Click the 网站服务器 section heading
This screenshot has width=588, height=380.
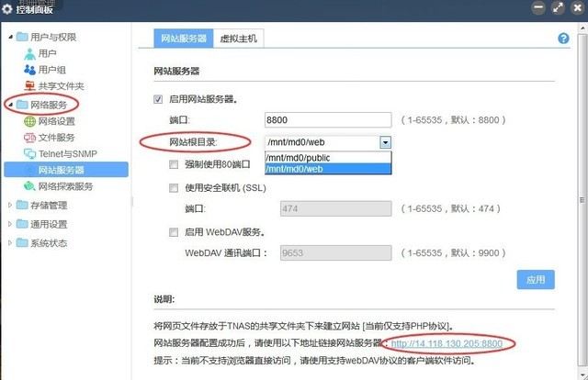176,72
